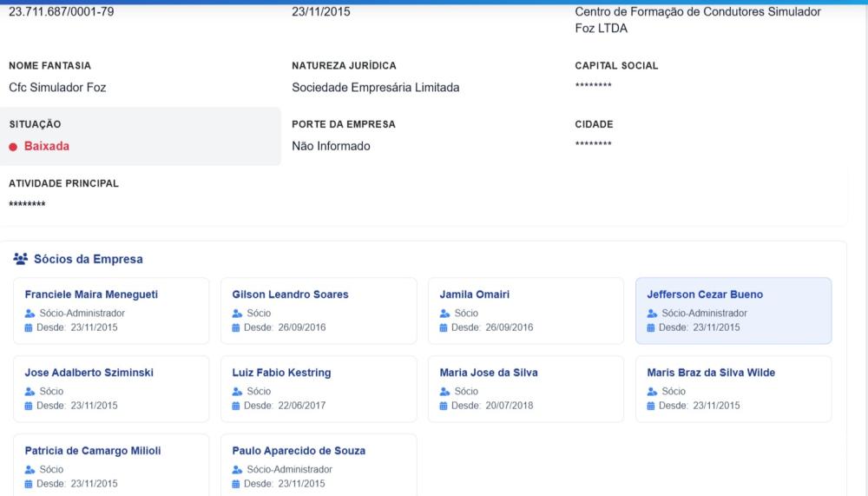
Task: Click calendar icon on Jamila Omairi card
Action: tap(444, 327)
